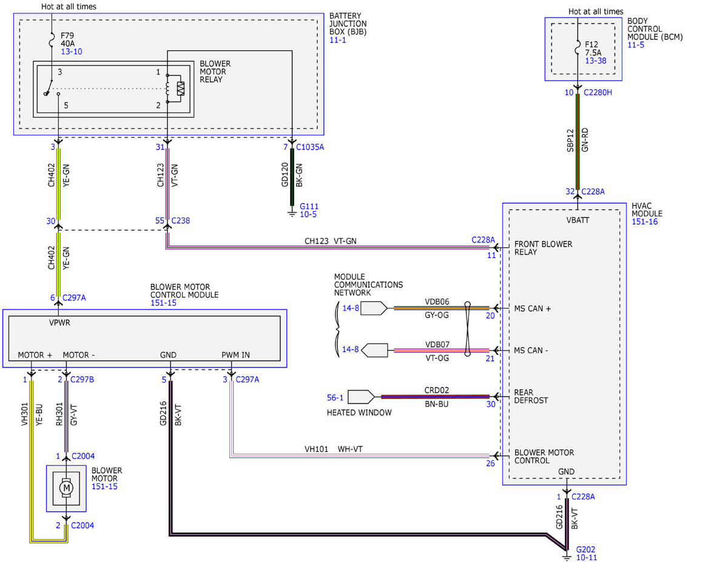Click 'BODY CONTROL MODULE (BCM)' title
Image resolution: width=728 pixels, height=562 pixels.
click(x=655, y=28)
